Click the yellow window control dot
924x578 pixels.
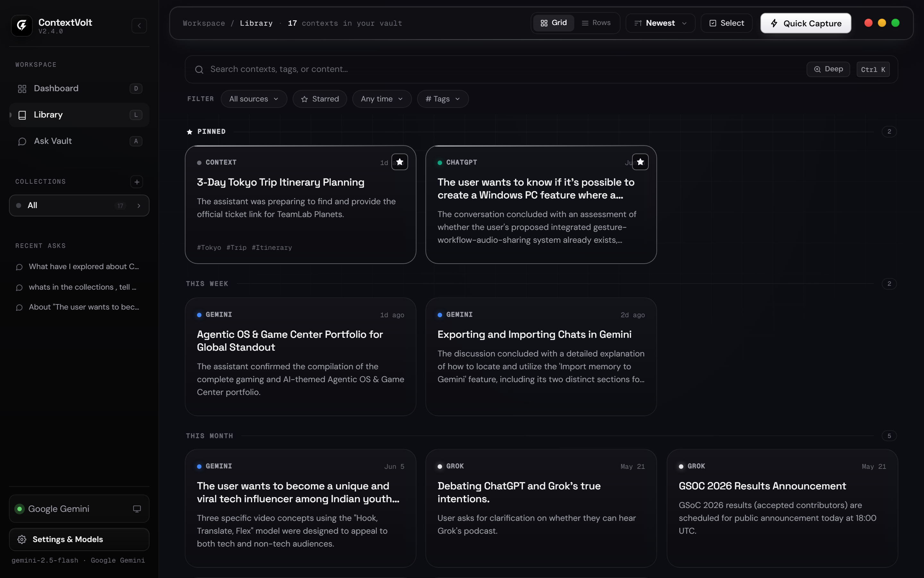(x=882, y=23)
